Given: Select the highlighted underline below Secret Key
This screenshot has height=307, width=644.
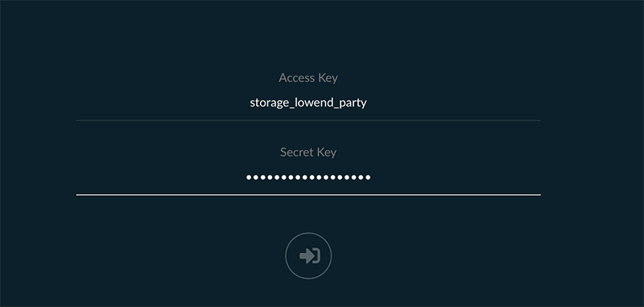Looking at the screenshot, I should [308, 195].
